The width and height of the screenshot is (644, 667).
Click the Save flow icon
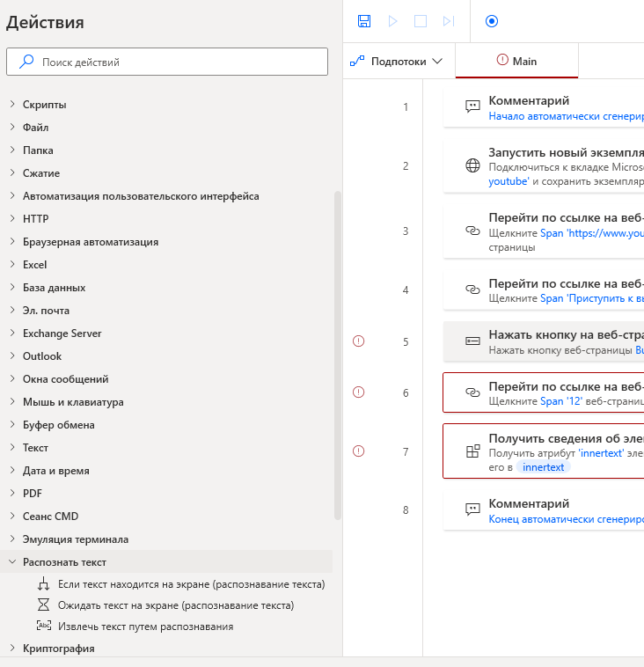(x=364, y=21)
